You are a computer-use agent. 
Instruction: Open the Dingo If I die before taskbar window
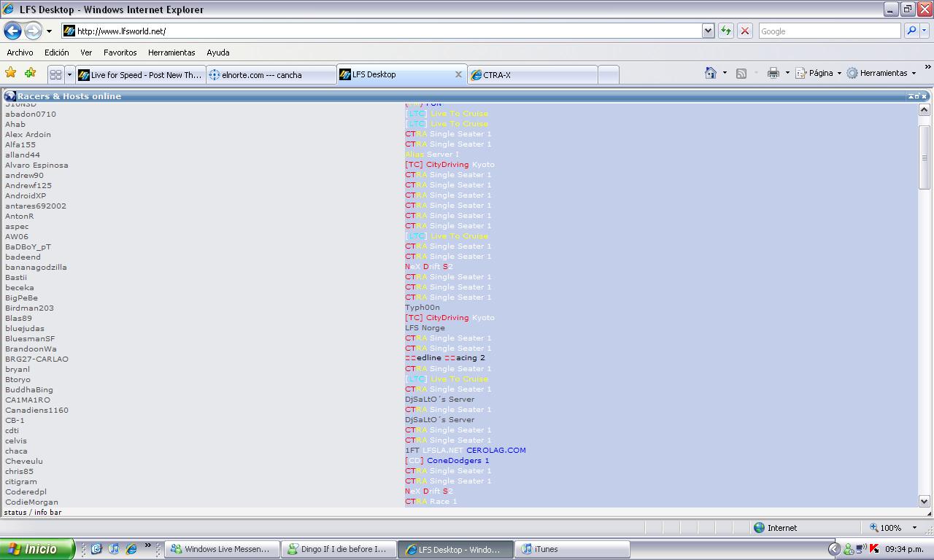(339, 549)
